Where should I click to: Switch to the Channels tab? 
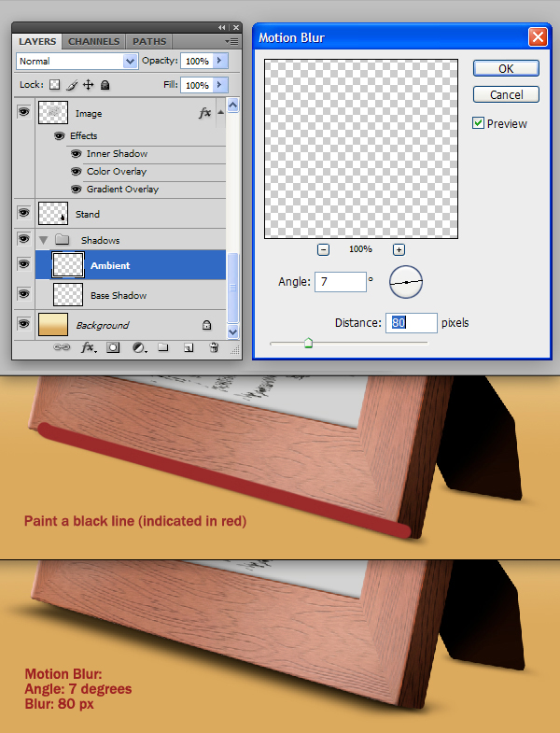[94, 42]
